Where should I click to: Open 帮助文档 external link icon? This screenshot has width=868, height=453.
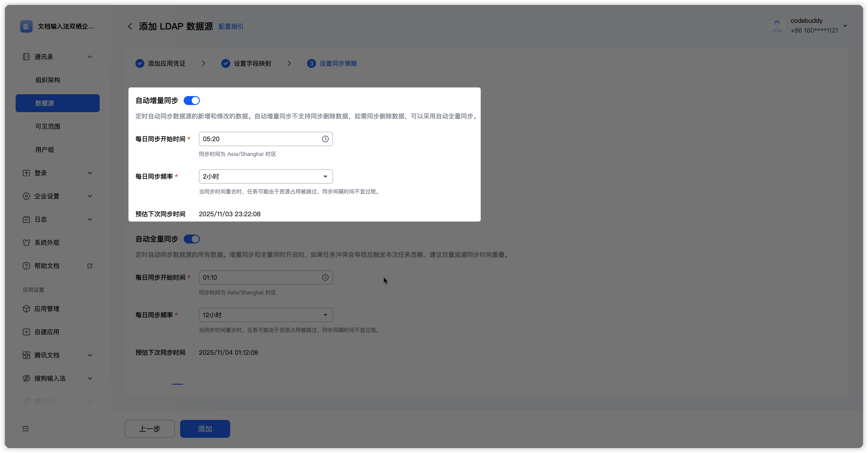click(90, 266)
